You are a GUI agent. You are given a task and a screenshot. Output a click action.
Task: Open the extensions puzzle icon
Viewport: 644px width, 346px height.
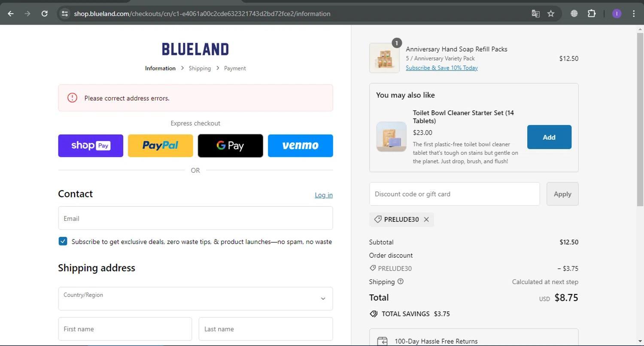pos(592,14)
